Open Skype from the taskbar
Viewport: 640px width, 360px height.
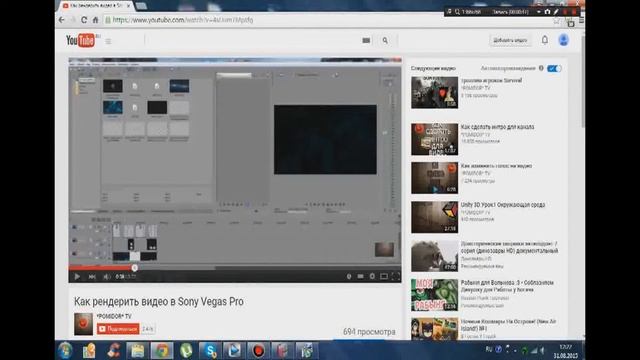tap(210, 351)
